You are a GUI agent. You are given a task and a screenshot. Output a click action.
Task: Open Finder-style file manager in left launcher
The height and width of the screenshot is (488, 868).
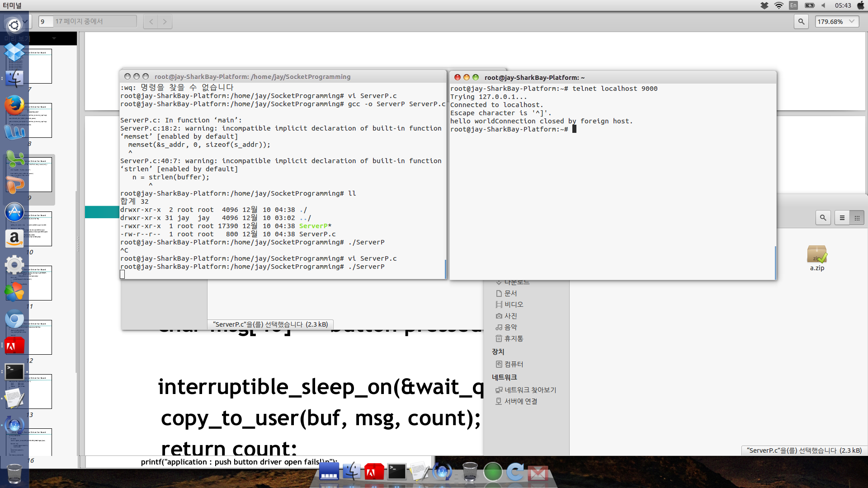[x=14, y=79]
